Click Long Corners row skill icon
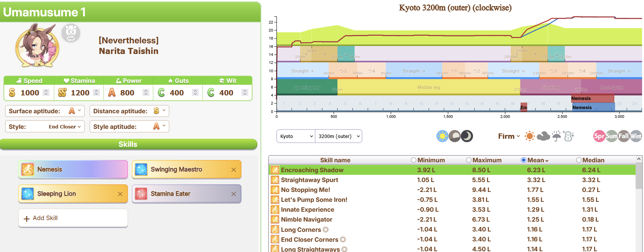 275,229
